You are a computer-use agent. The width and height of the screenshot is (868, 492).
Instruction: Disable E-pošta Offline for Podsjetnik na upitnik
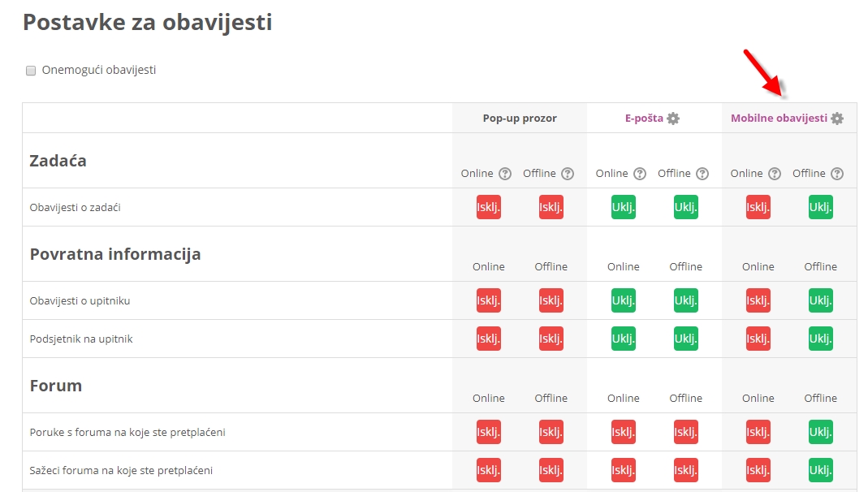(x=686, y=339)
